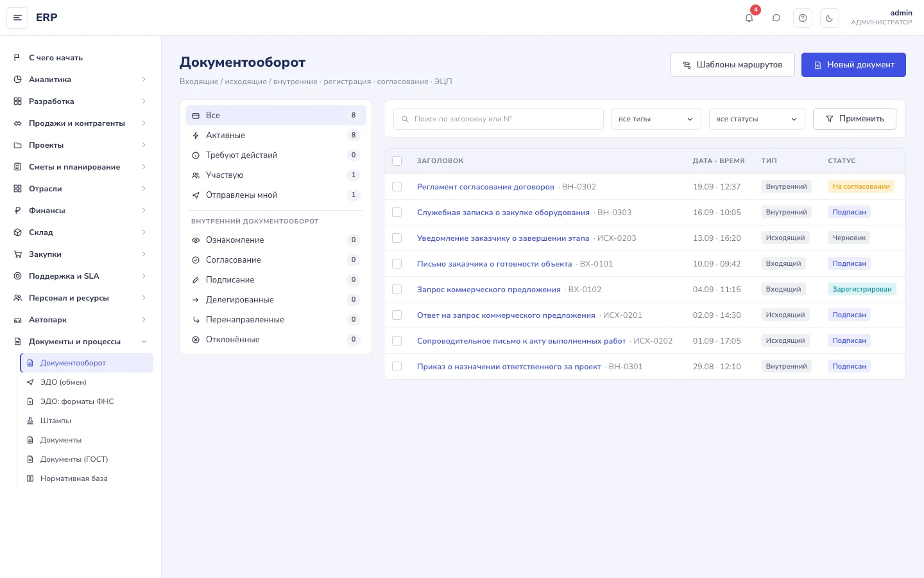Click the 'На согласовании' status badge
The height and width of the screenshot is (578, 924).
pos(861,187)
